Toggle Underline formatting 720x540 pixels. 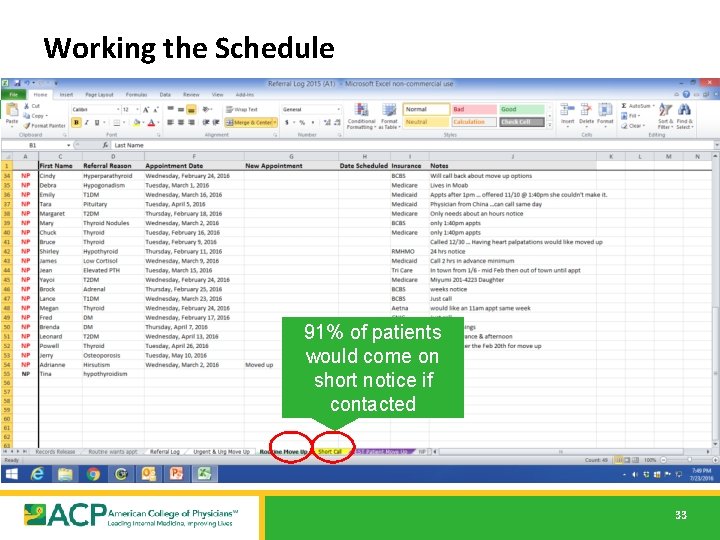[x=97, y=123]
